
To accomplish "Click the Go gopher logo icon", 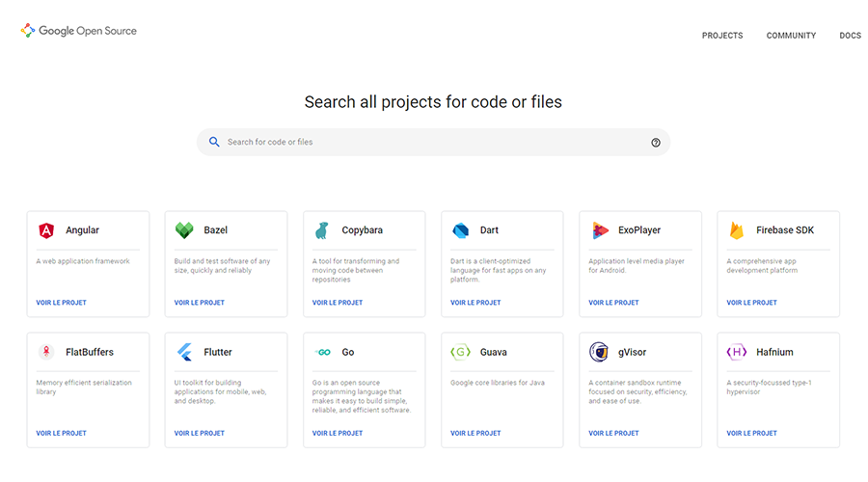I will tap(322, 352).
